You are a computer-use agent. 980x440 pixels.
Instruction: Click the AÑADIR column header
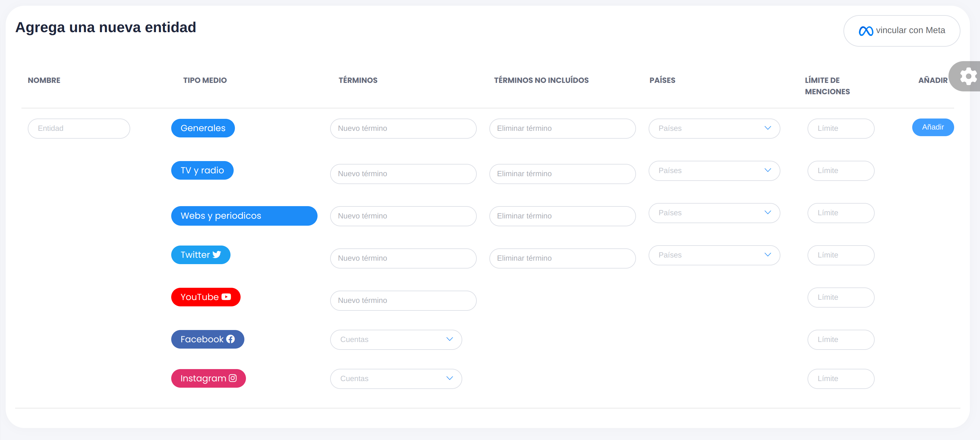(x=933, y=80)
